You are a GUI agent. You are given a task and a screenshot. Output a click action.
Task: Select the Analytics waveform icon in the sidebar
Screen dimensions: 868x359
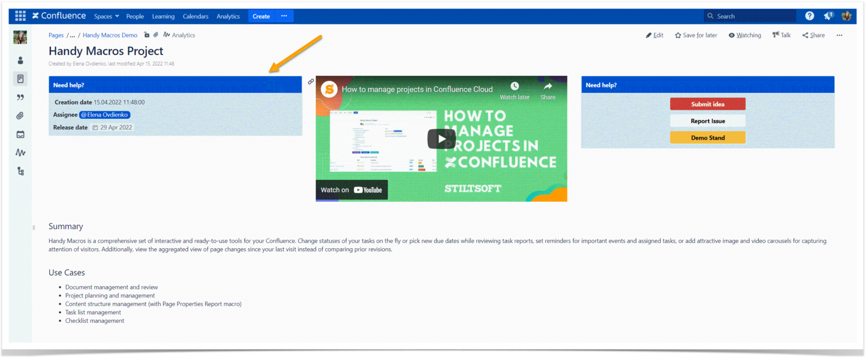click(x=20, y=153)
